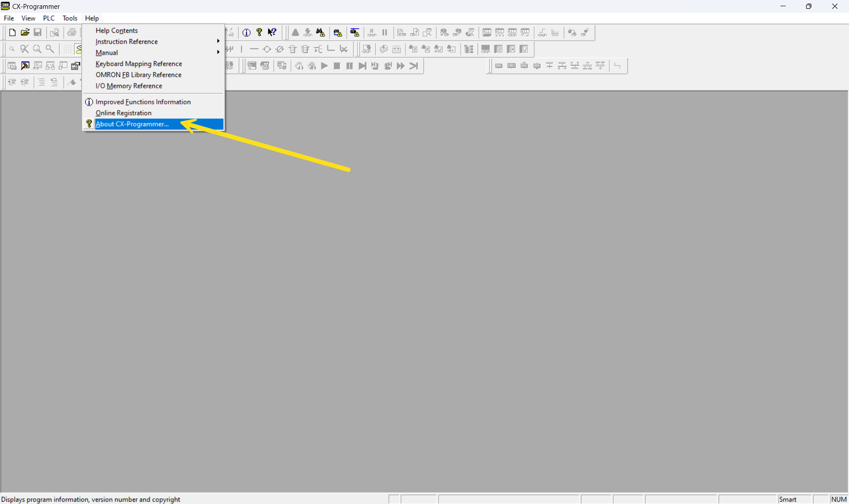Click the circled 'i' information toolbar icon
The width and height of the screenshot is (849, 504).
(246, 32)
